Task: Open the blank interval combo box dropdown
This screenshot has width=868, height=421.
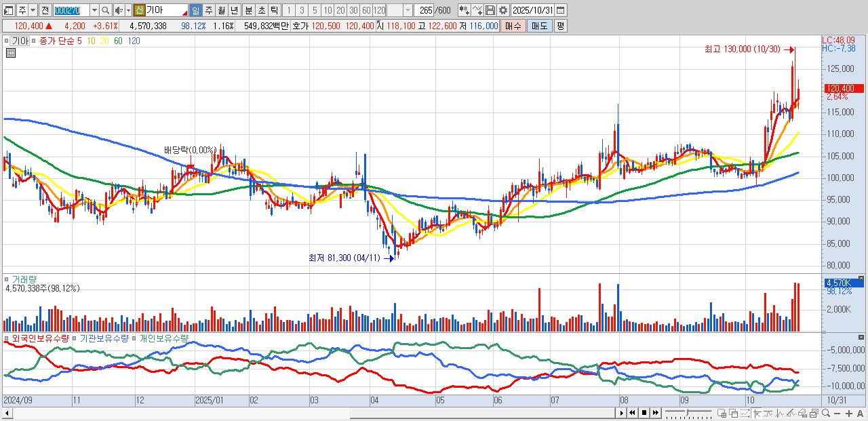Action: (x=408, y=10)
